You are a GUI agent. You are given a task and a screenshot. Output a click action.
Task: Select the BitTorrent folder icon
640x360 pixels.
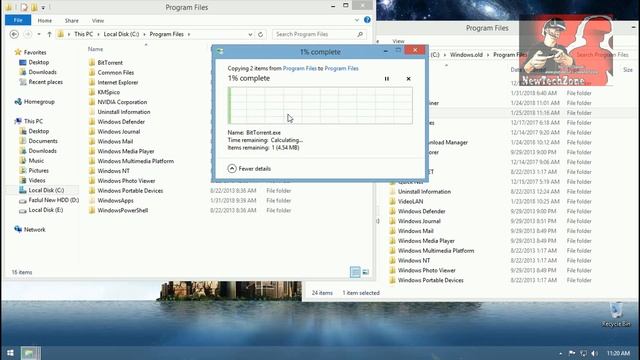92,62
